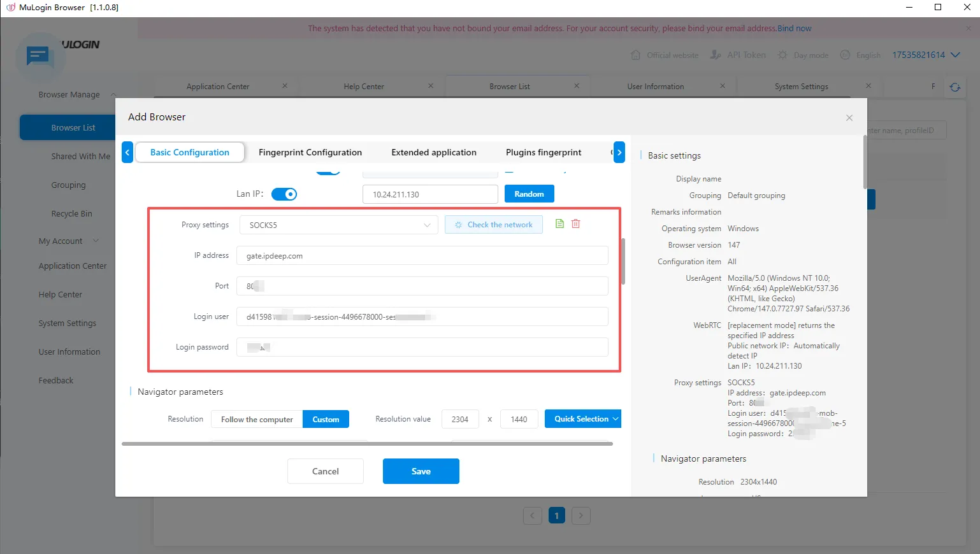
Task: Select Follow the computer resolution option
Action: [x=257, y=419]
